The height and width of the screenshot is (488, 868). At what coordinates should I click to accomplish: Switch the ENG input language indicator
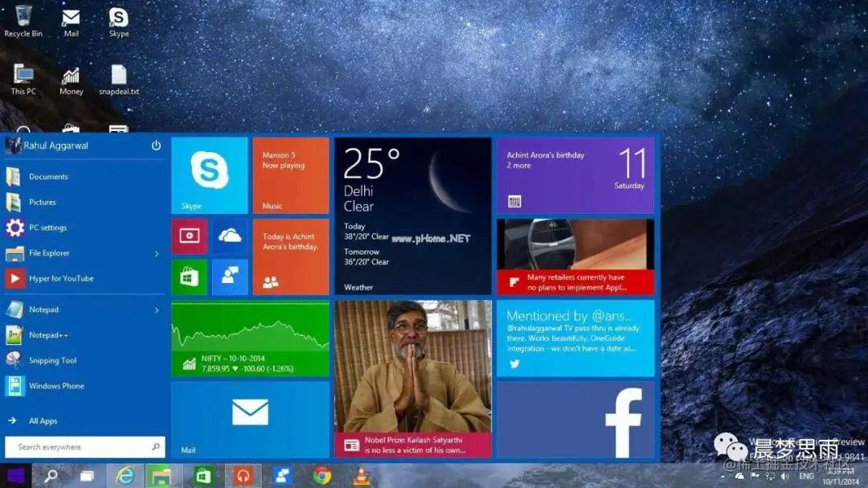point(807,477)
